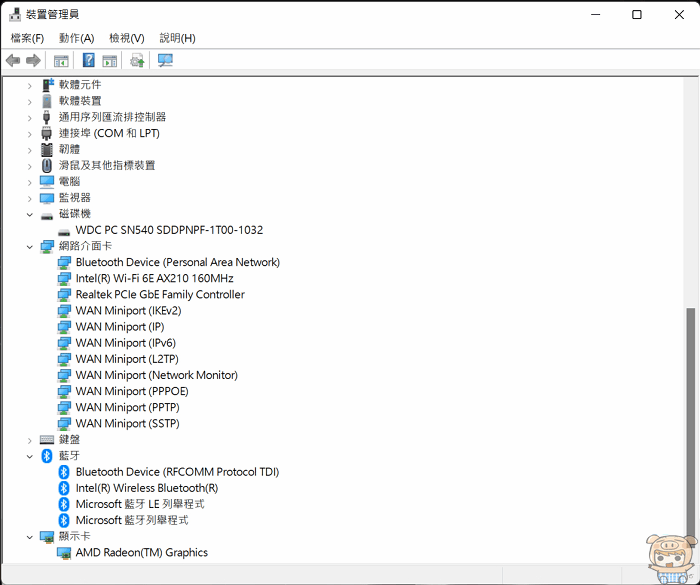Expand 連接埠 (COM 和 LPT) category
700x585 pixels.
pos(29,134)
